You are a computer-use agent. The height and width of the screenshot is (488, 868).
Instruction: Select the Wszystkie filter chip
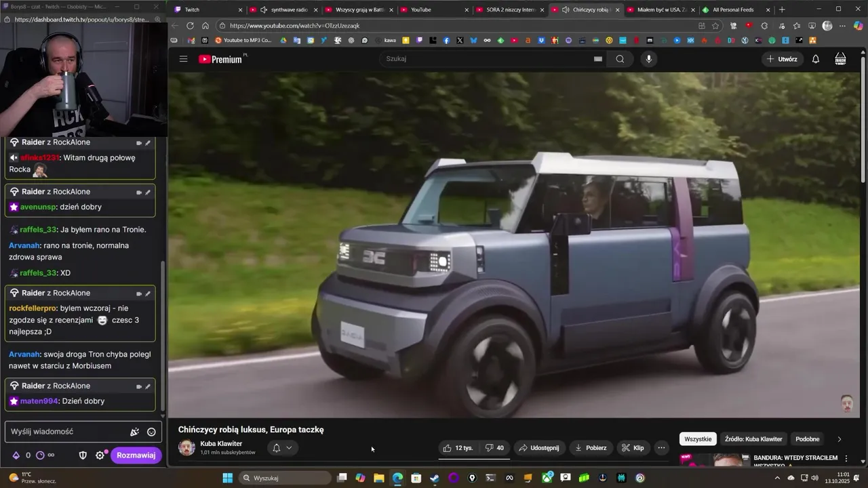698,439
